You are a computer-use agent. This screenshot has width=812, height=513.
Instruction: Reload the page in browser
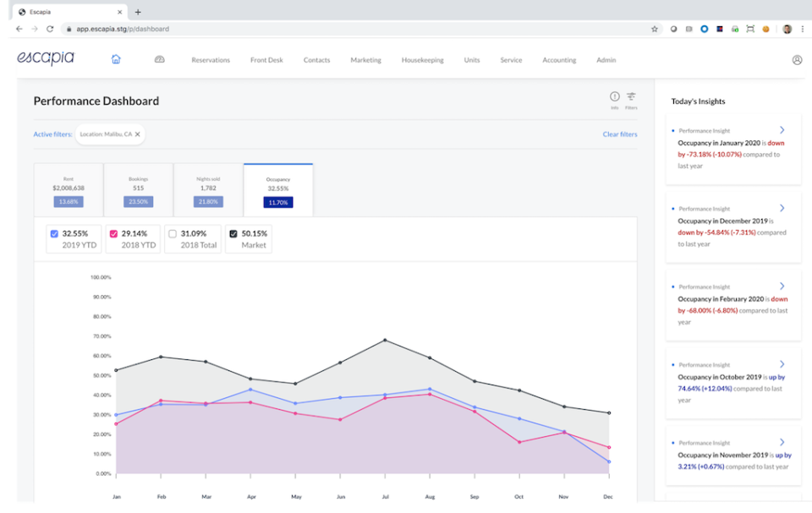pos(50,29)
